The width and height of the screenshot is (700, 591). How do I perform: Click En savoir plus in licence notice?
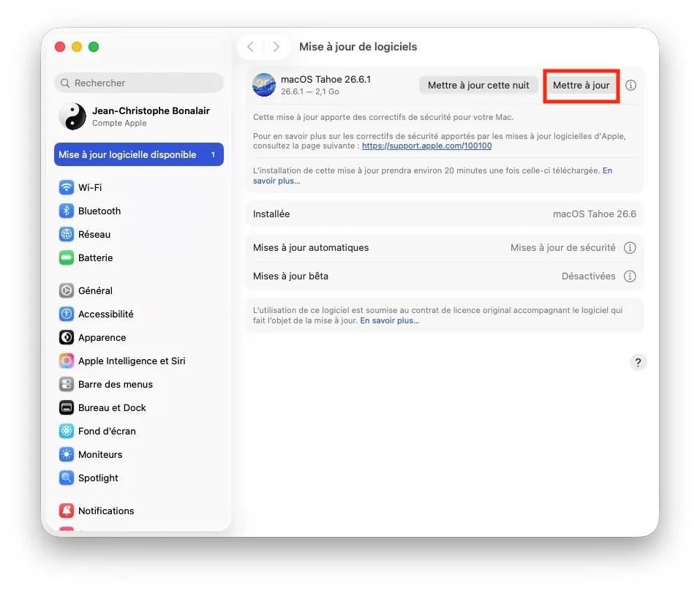tap(390, 320)
